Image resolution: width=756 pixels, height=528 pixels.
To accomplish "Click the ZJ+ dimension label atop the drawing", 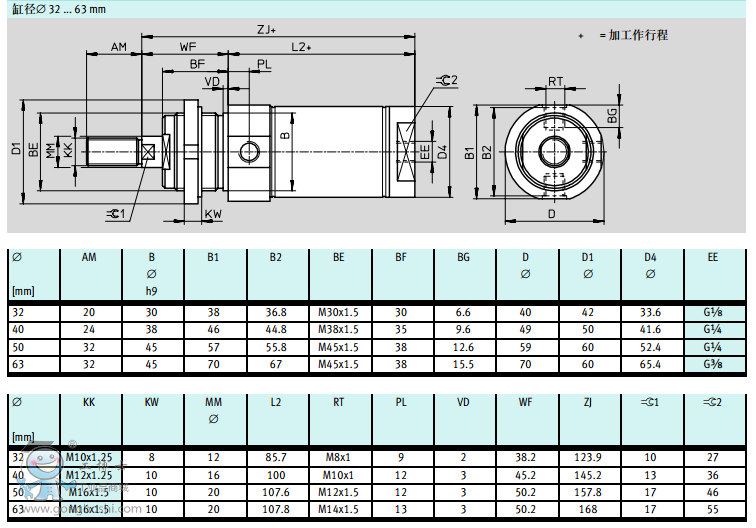I will (267, 30).
